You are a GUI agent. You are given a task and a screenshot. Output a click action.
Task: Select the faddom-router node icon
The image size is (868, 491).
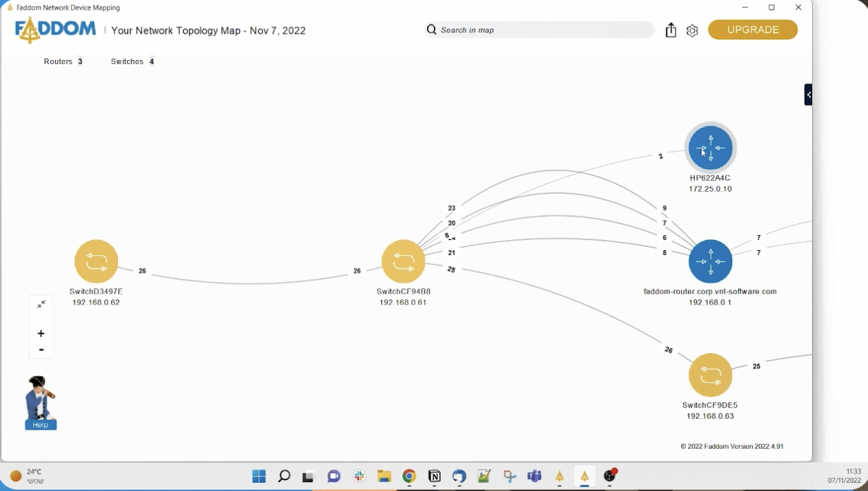pos(711,261)
